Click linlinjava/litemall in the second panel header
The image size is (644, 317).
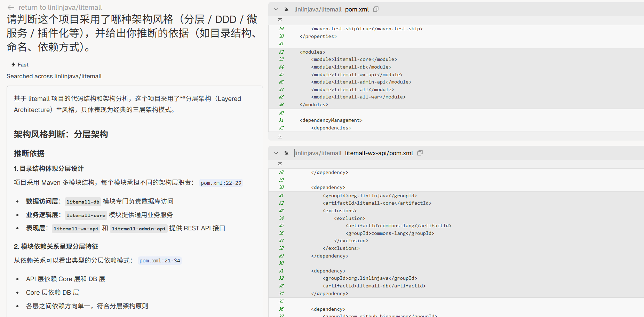coord(318,153)
